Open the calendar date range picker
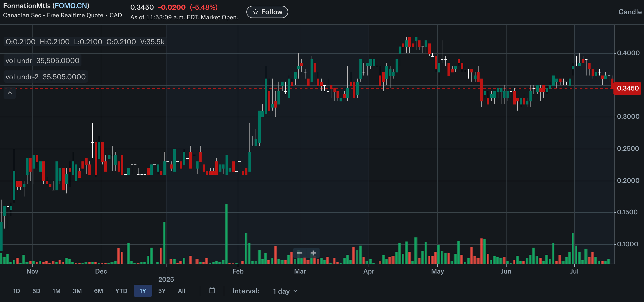Viewport: 644px width, 302px height. coord(212,291)
